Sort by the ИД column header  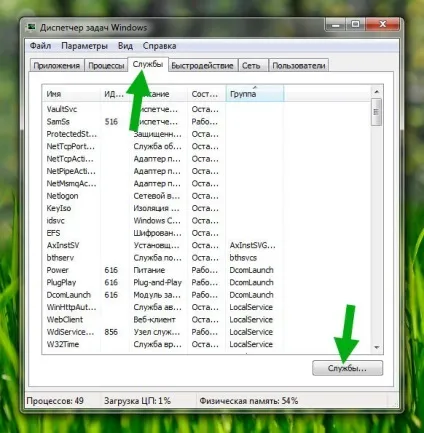(x=115, y=94)
